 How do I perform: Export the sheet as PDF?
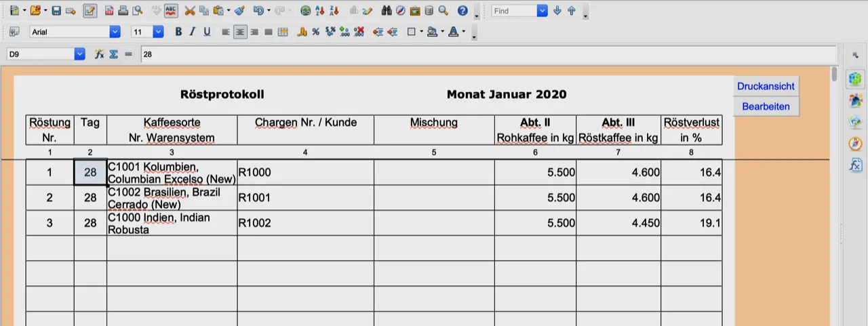[x=109, y=11]
